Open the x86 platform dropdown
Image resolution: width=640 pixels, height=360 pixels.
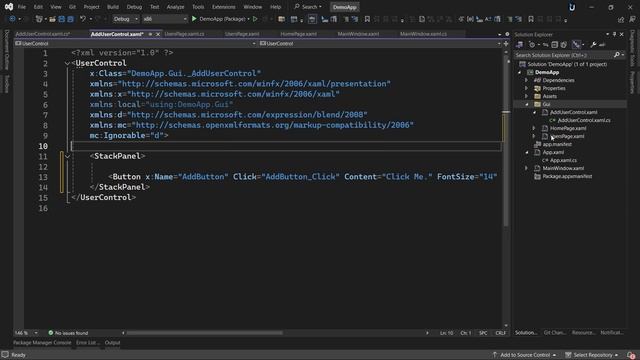[165, 19]
